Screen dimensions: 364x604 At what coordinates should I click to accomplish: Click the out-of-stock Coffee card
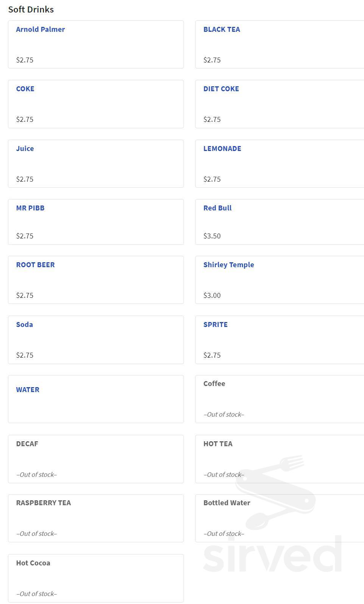(279, 399)
